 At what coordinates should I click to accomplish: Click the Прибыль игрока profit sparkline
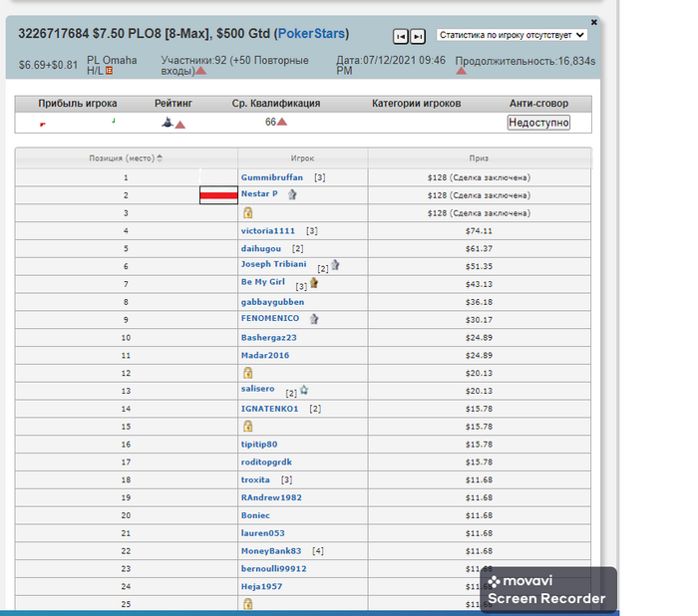[x=78, y=122]
